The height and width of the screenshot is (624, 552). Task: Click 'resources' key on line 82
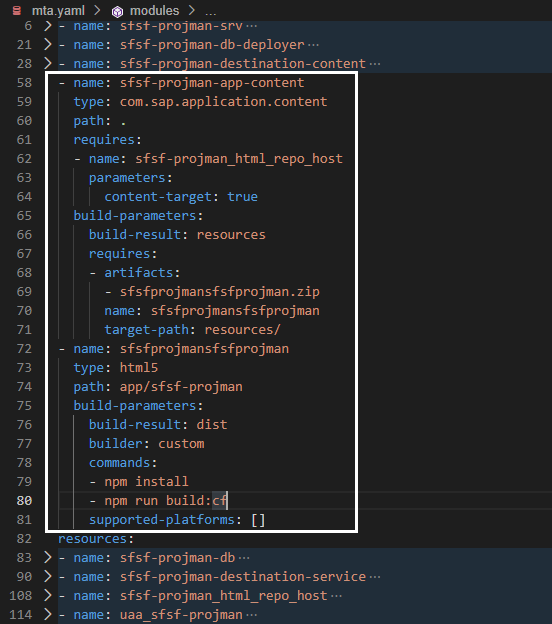(x=92, y=539)
